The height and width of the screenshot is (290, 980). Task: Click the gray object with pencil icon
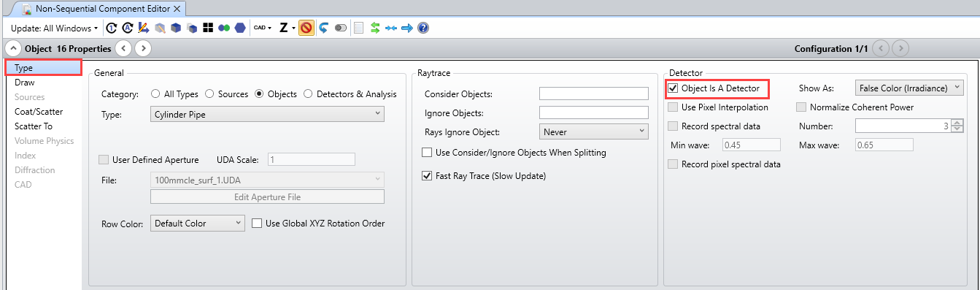click(159, 28)
